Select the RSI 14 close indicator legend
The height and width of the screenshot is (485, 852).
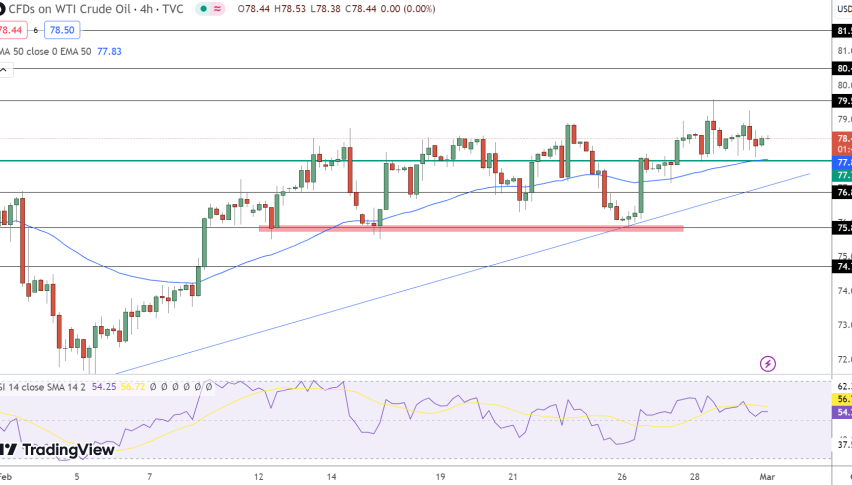point(42,387)
